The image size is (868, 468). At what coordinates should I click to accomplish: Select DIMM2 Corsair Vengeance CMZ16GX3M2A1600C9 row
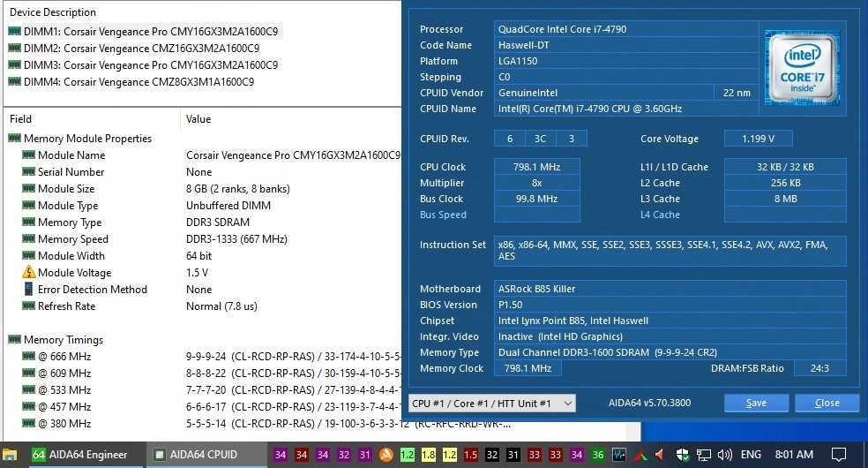(x=134, y=49)
